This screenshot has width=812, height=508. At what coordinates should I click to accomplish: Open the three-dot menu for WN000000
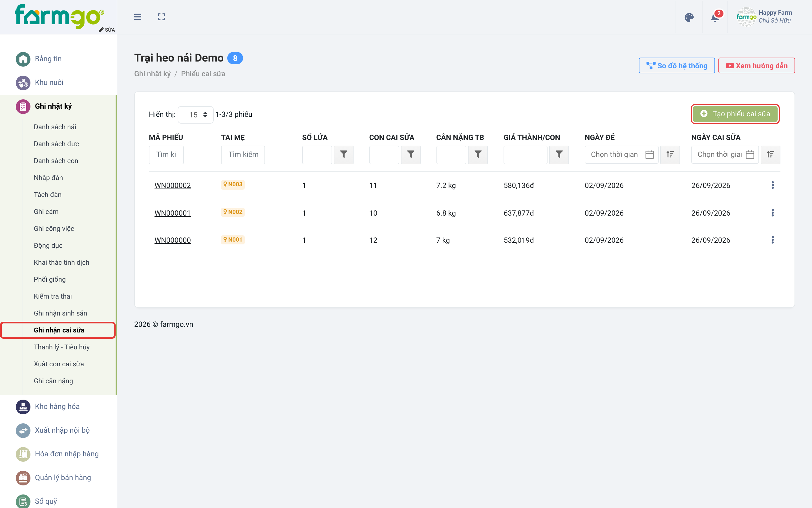[773, 240]
